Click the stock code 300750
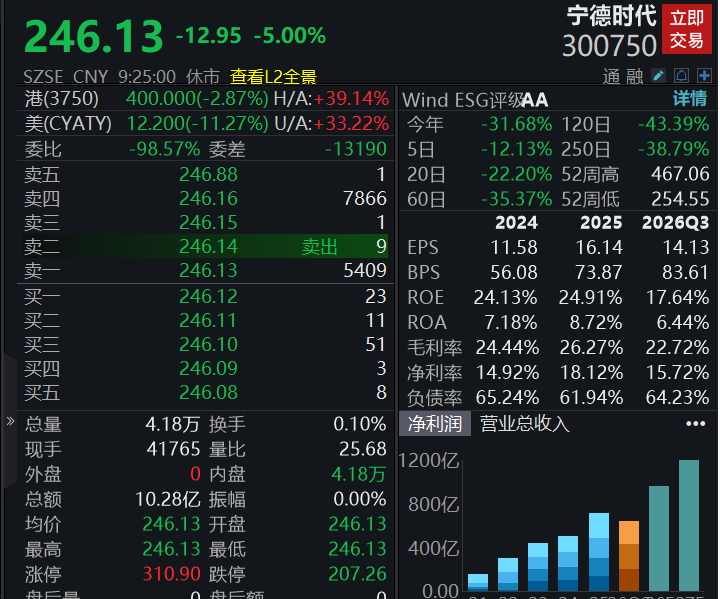720x599 pixels. [609, 46]
